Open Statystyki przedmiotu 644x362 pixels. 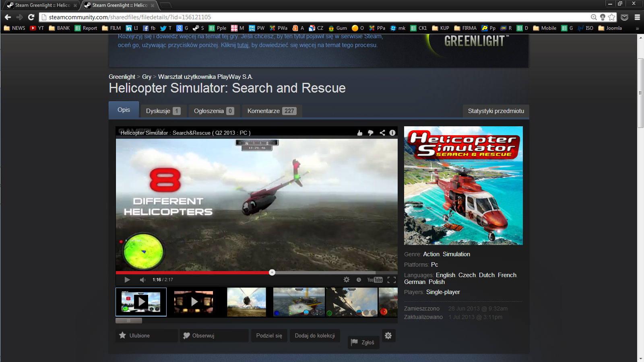[x=496, y=111]
